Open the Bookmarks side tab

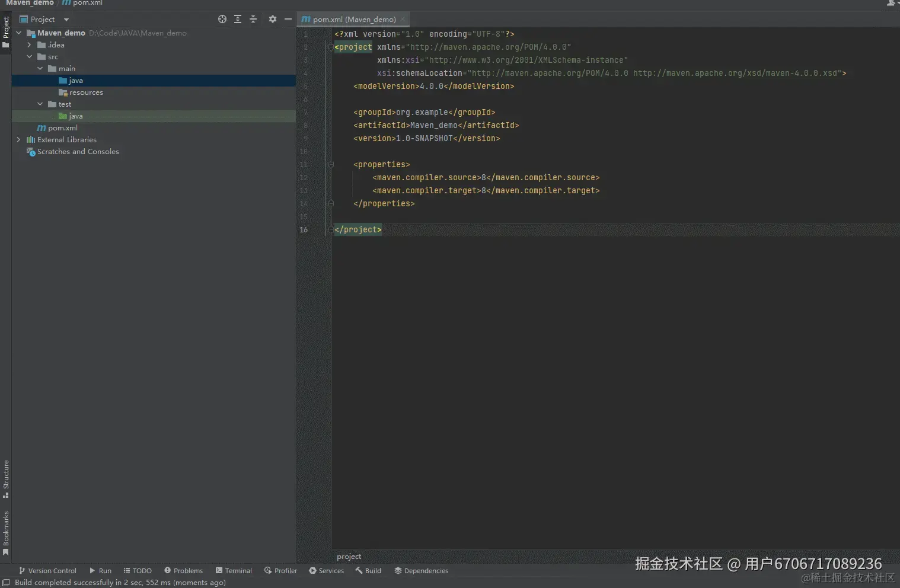coord(6,532)
